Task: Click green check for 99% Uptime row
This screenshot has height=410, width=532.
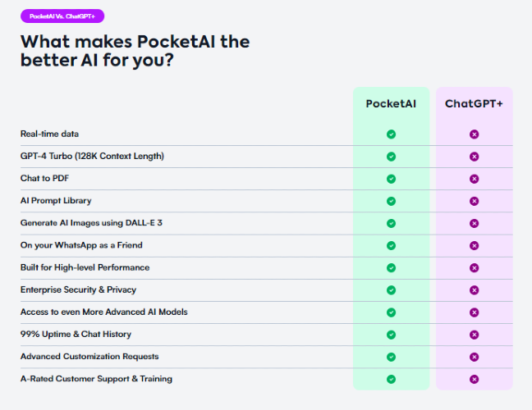Action: click(x=391, y=335)
